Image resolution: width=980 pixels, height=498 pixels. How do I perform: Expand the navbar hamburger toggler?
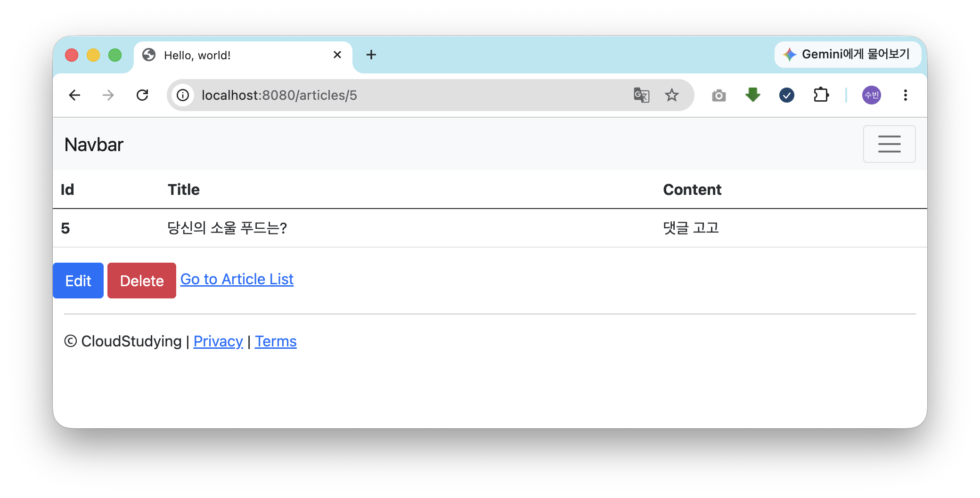click(x=889, y=144)
